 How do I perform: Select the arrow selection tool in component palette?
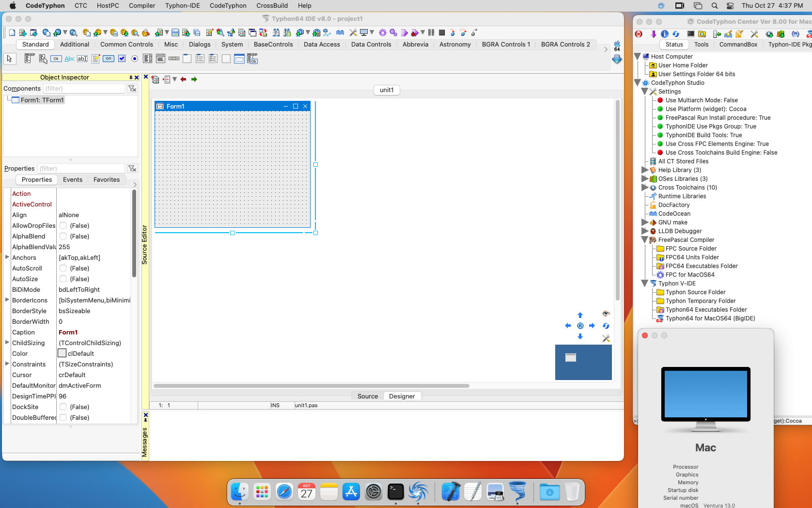pyautogui.click(x=9, y=59)
